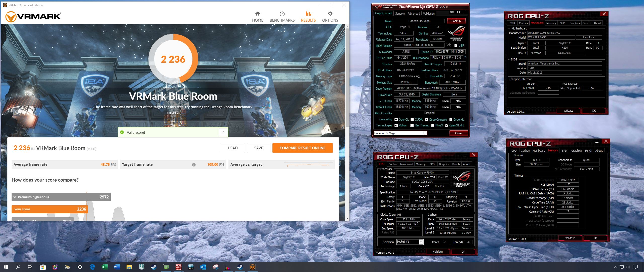Click the Average vs. target graph
Viewport: 644px width, 272px height.
point(308,165)
